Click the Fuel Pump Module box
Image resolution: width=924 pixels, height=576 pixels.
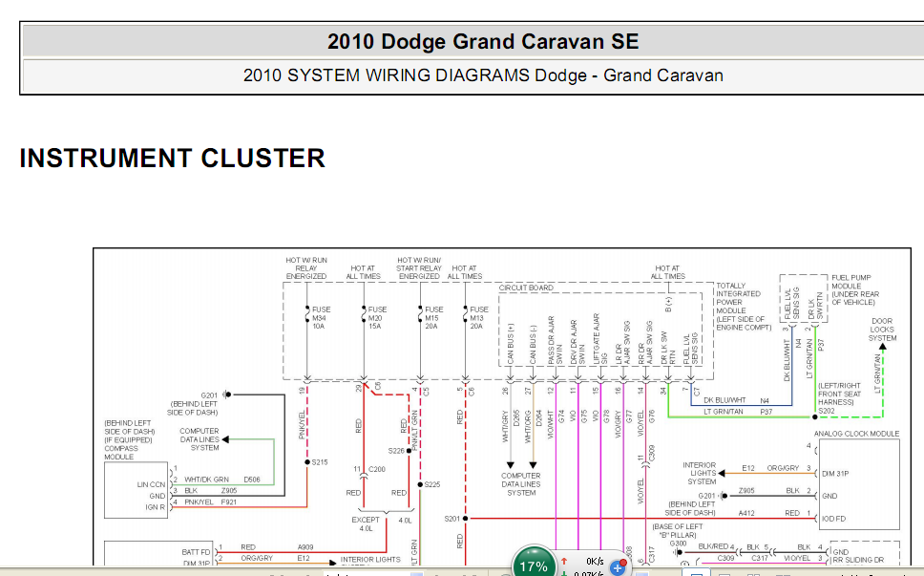pyautogui.click(x=803, y=298)
